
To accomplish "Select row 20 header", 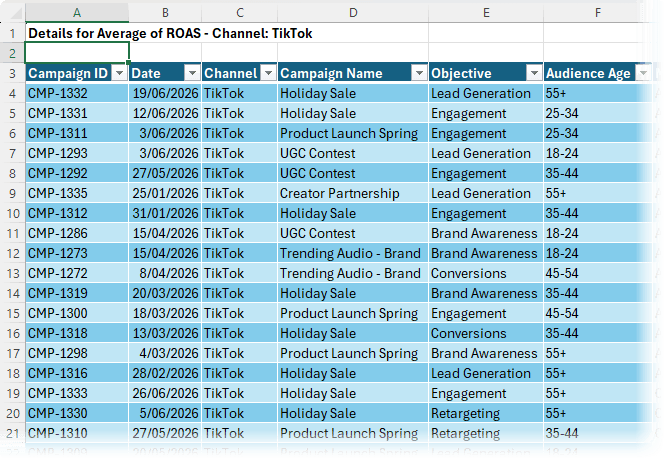I will tap(13, 413).
